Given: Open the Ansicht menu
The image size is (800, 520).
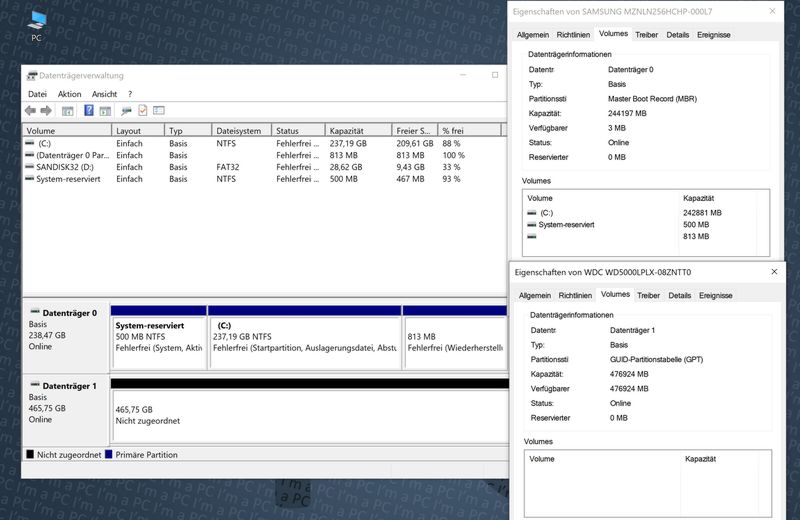Looking at the screenshot, I should 105,94.
